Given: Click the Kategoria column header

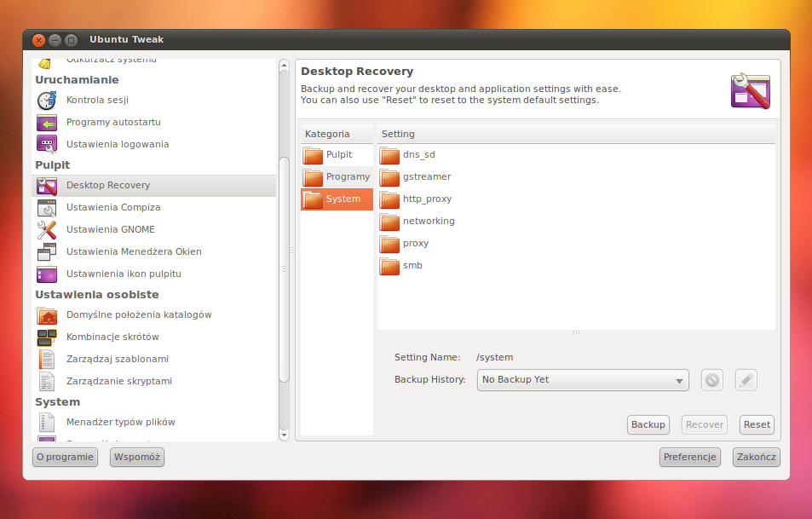Looking at the screenshot, I should 337,134.
